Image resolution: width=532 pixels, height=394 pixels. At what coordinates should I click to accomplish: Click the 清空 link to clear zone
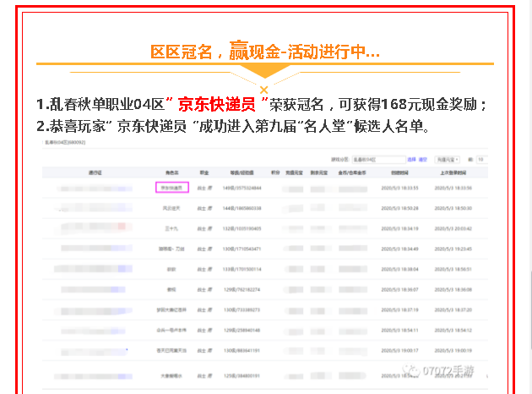click(423, 160)
